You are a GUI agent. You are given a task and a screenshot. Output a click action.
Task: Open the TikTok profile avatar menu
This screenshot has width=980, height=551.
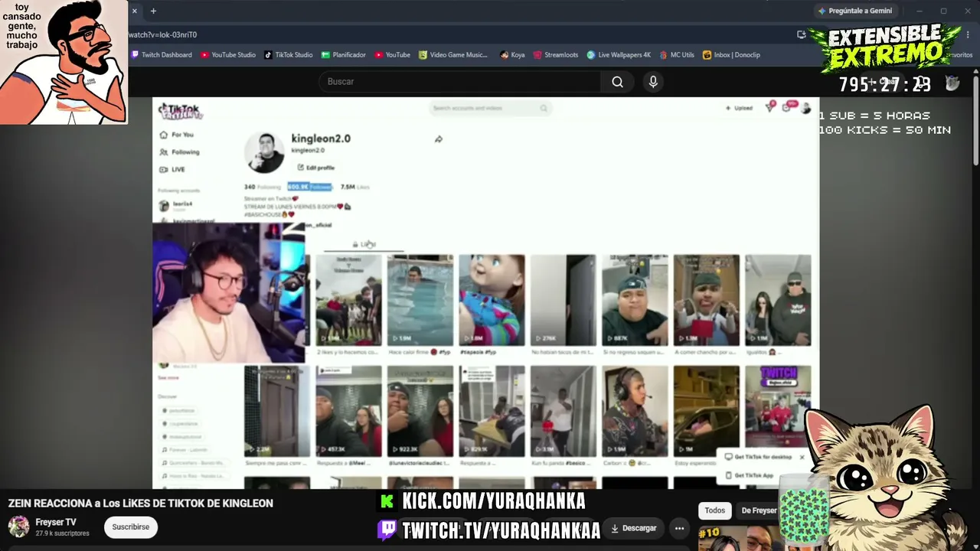[x=805, y=108]
